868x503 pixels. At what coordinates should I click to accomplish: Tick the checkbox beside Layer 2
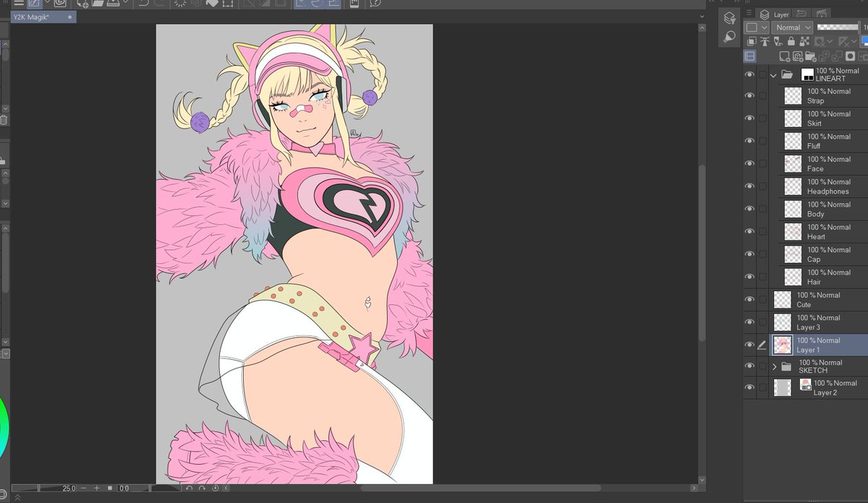pos(762,388)
